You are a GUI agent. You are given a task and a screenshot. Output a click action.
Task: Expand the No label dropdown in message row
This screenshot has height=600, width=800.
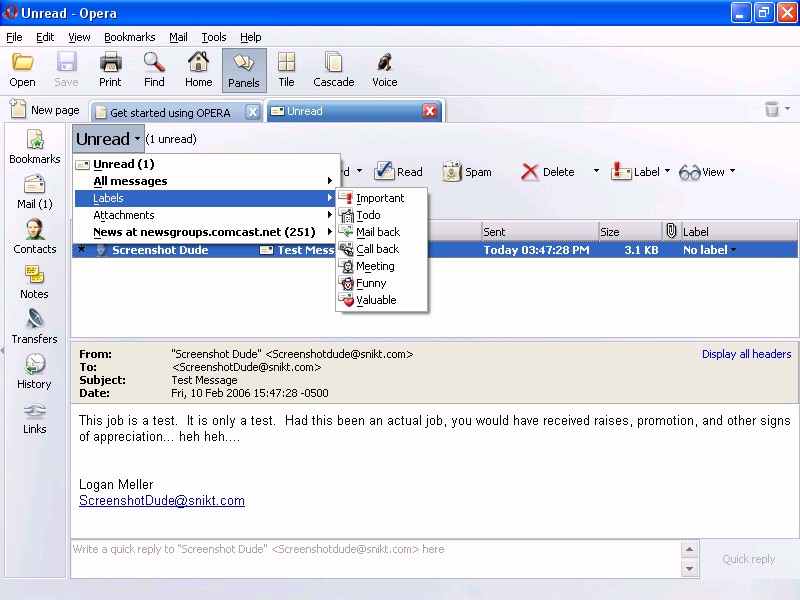(709, 250)
